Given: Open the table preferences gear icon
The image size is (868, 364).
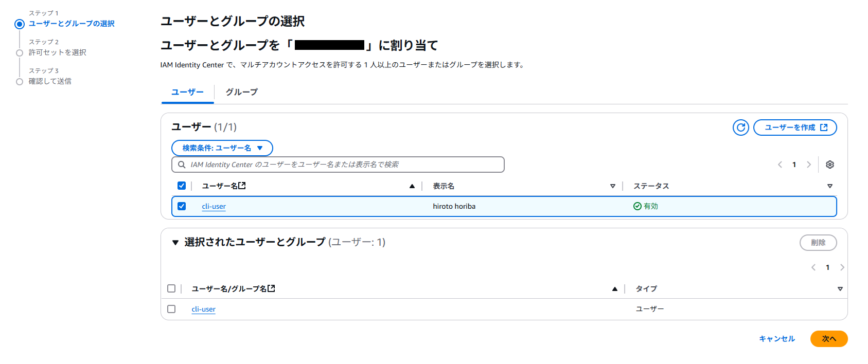Looking at the screenshot, I should (x=830, y=165).
